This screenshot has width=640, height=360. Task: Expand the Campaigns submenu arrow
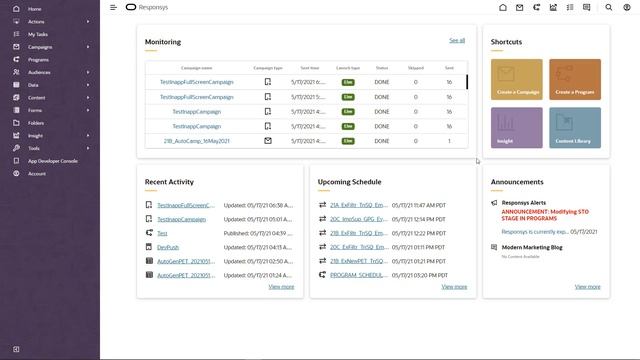click(x=88, y=47)
